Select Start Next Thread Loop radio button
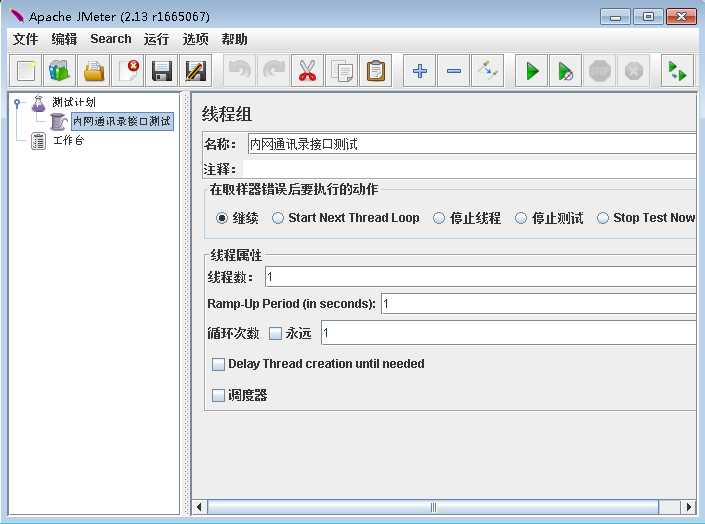The image size is (705, 524). coord(278,218)
